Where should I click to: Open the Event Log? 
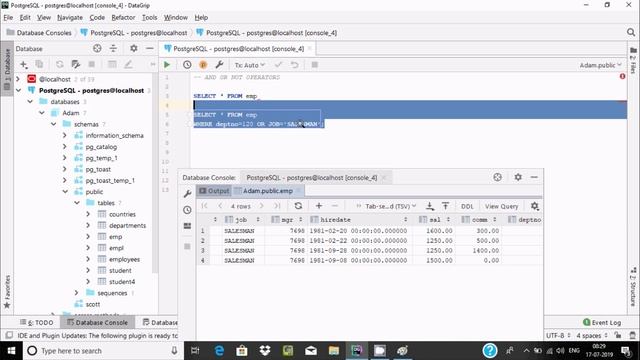(x=602, y=322)
